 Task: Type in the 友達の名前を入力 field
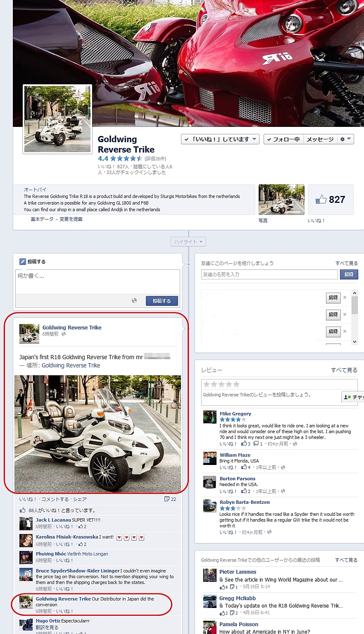269,274
